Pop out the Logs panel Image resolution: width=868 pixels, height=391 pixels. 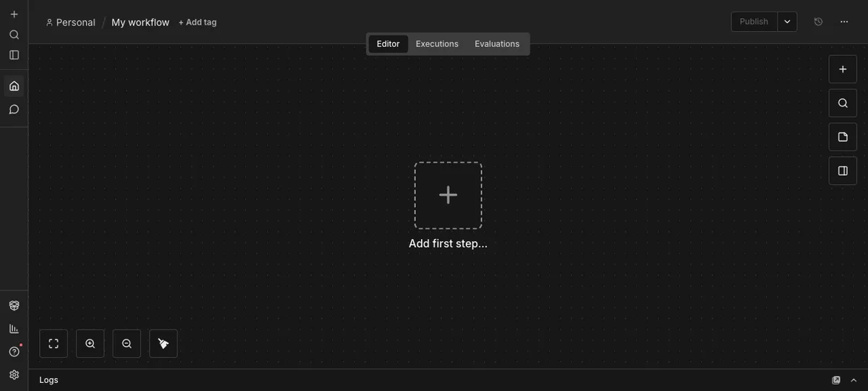click(x=836, y=380)
